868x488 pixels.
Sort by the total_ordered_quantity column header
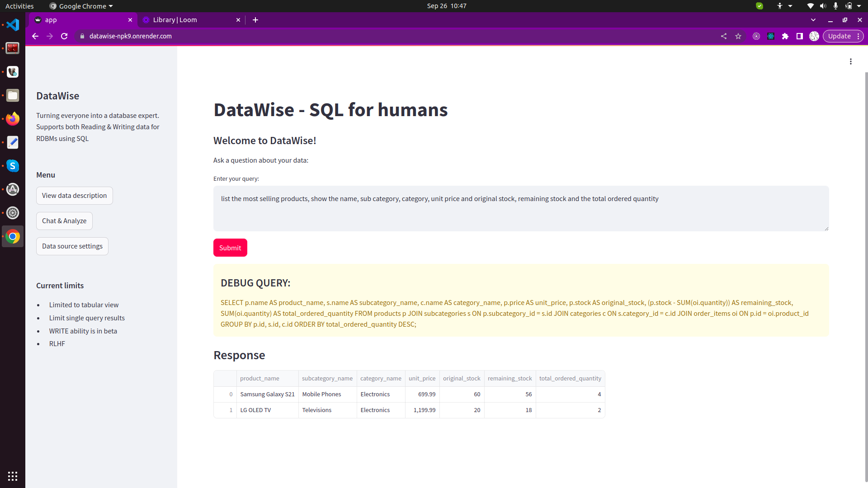click(570, 379)
